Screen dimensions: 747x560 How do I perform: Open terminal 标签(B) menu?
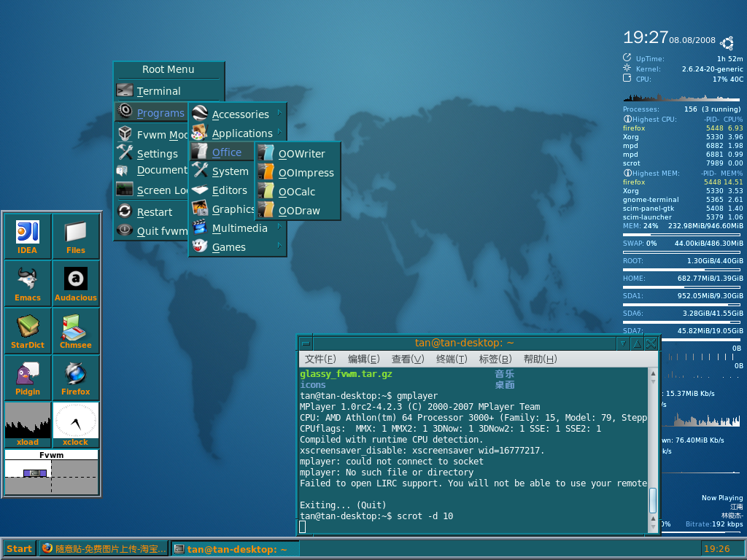pos(495,359)
